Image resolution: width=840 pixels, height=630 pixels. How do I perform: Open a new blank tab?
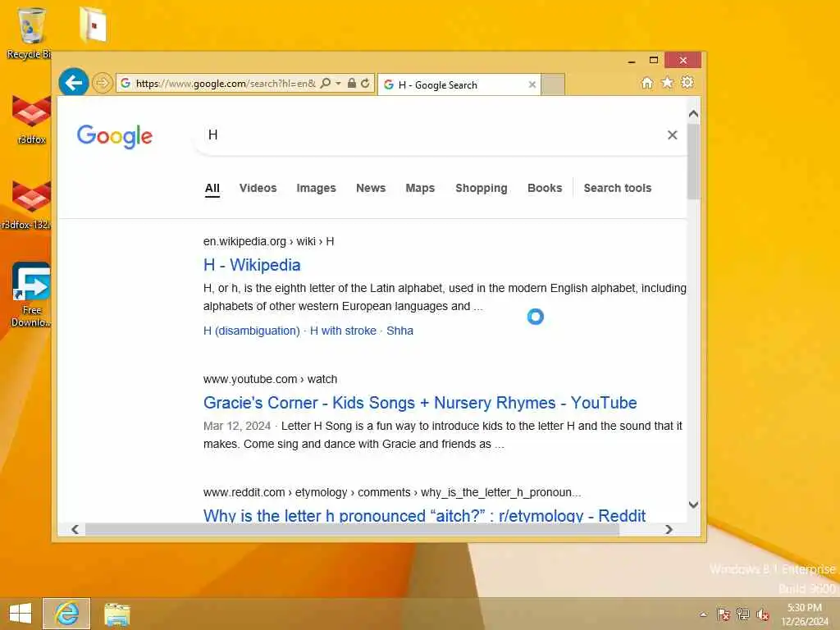552,84
